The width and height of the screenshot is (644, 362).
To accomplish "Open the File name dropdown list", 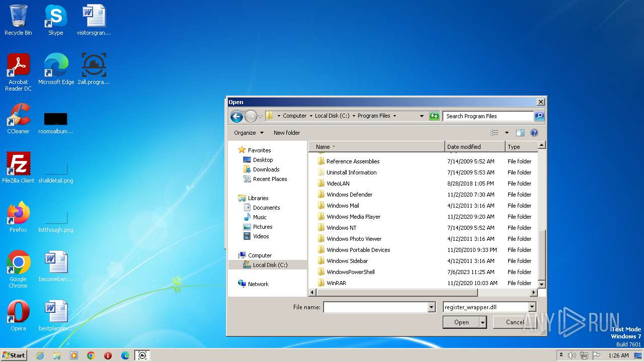I will (x=431, y=307).
